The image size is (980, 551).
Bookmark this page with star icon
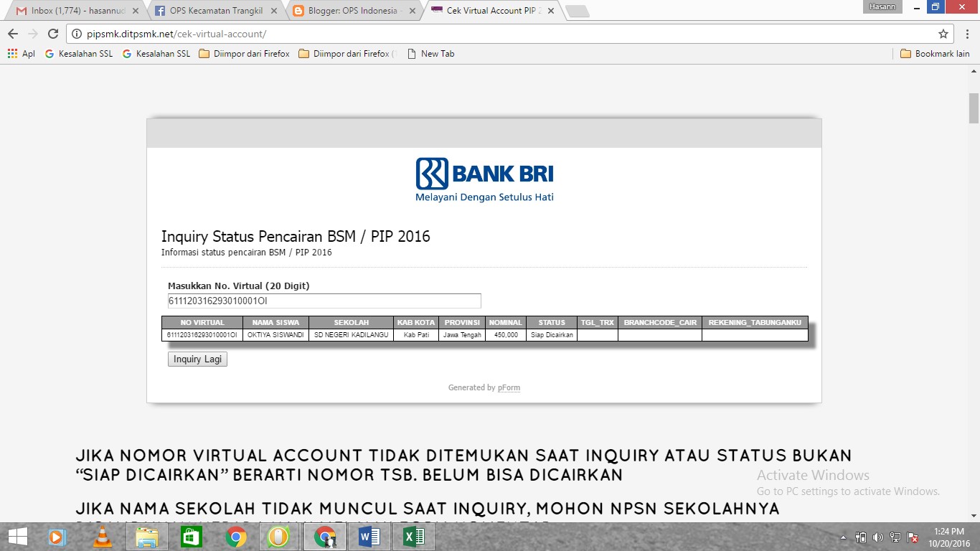[943, 34]
